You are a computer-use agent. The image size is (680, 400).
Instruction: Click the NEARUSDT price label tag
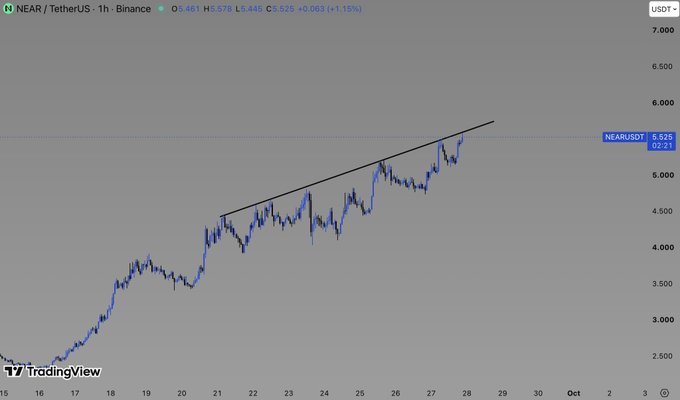tap(624, 137)
